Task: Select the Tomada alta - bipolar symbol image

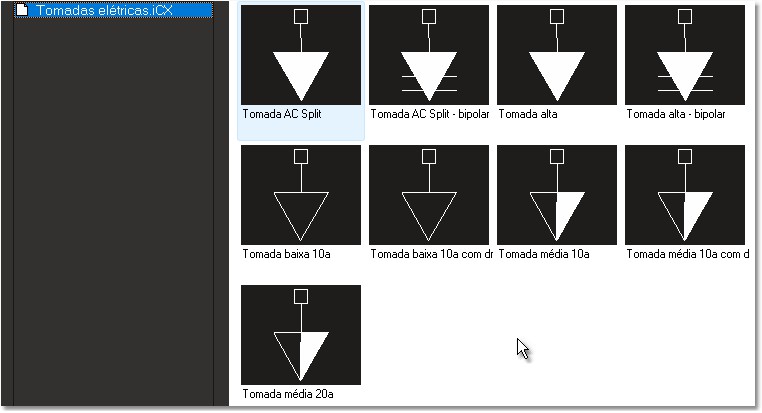Action: 685,55
